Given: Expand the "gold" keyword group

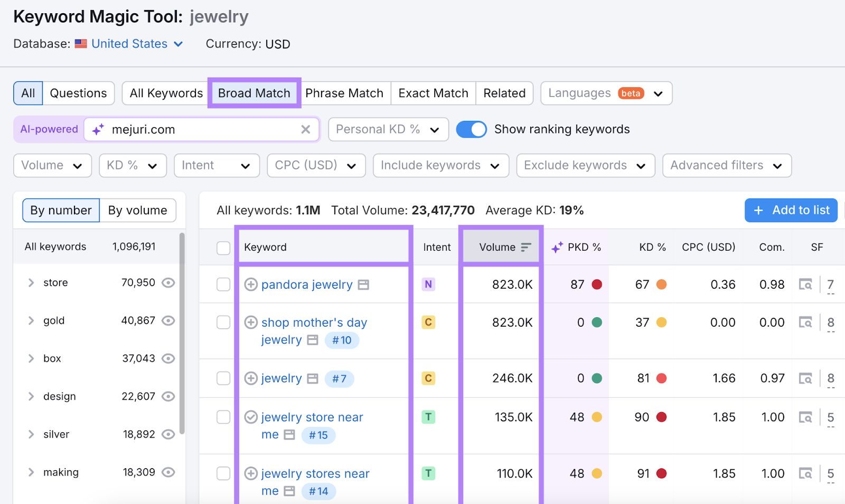Looking at the screenshot, I should pyautogui.click(x=31, y=320).
